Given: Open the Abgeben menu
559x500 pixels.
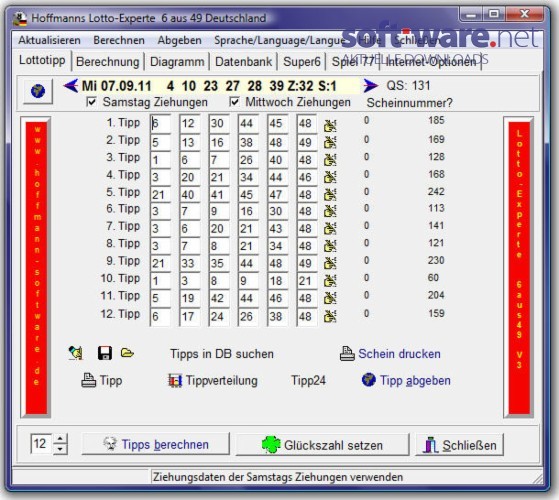Looking at the screenshot, I should tap(180, 40).
